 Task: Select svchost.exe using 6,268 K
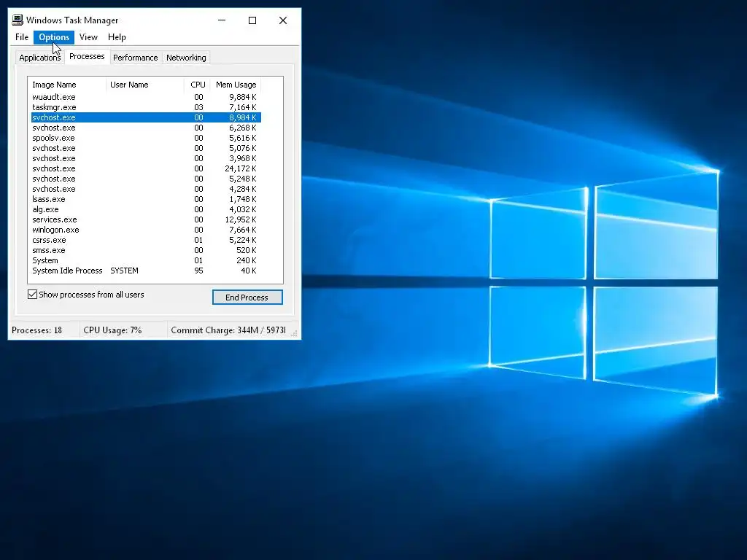pyautogui.click(x=144, y=128)
